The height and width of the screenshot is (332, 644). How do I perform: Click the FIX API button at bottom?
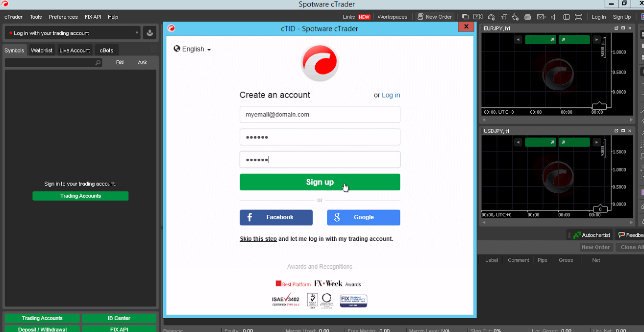(x=119, y=329)
